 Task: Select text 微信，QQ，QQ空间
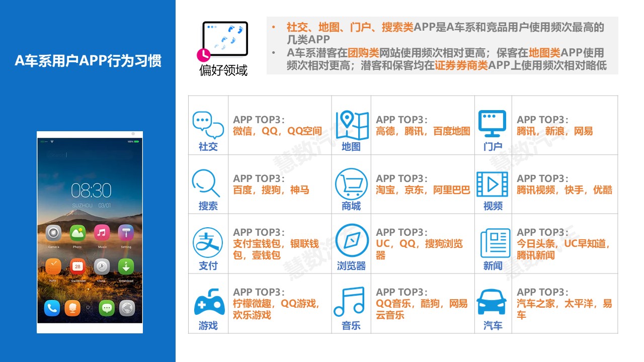[277, 131]
